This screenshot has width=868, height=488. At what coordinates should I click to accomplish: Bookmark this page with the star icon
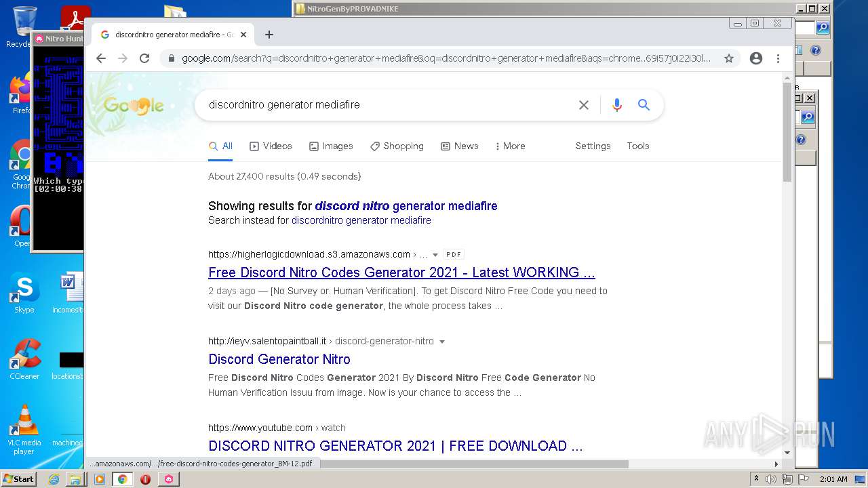[729, 58]
